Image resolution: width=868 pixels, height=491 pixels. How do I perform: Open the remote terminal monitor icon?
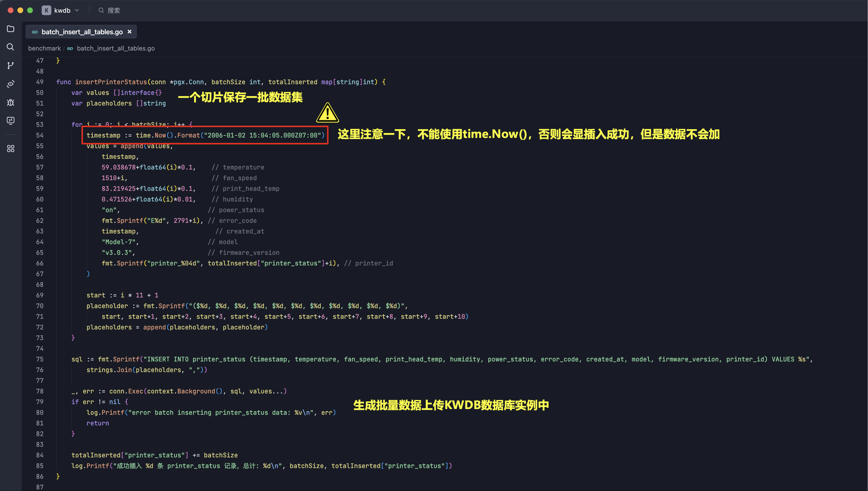pyautogui.click(x=10, y=120)
